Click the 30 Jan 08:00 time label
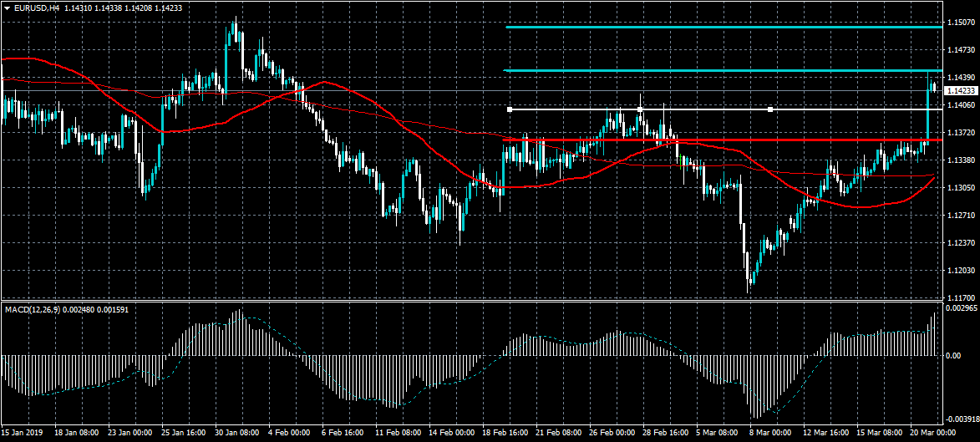Screen dimensions: 980x442 tap(239, 432)
